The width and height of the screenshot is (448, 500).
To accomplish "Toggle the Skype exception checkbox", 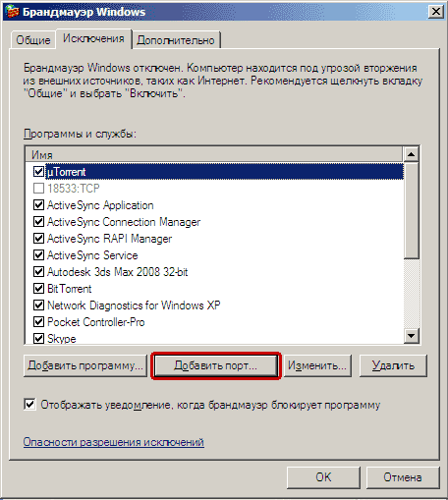I will pos(38,338).
